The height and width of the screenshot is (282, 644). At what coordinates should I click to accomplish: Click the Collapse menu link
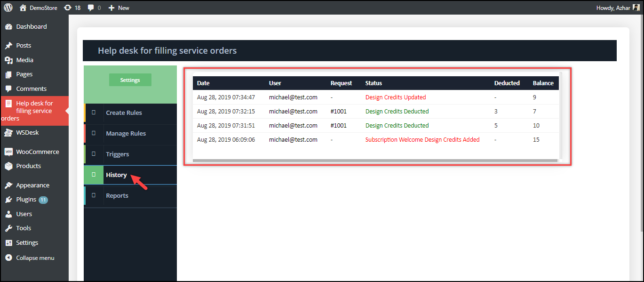(x=35, y=258)
